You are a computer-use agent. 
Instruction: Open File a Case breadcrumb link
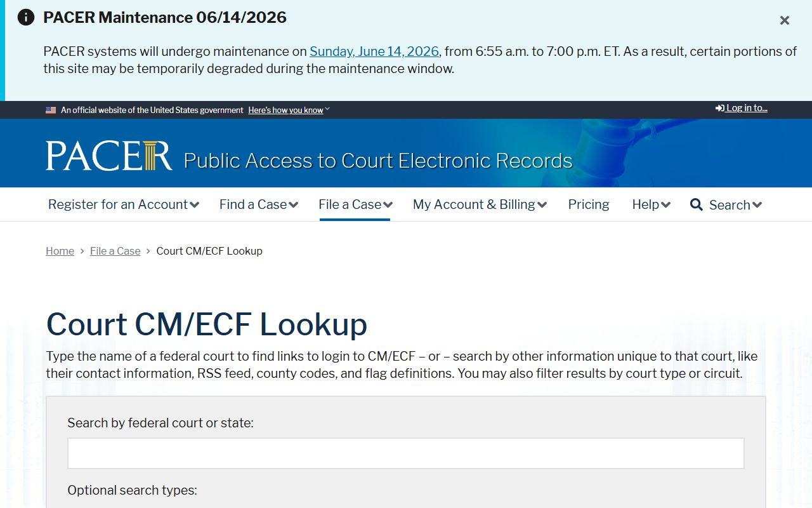click(x=115, y=251)
